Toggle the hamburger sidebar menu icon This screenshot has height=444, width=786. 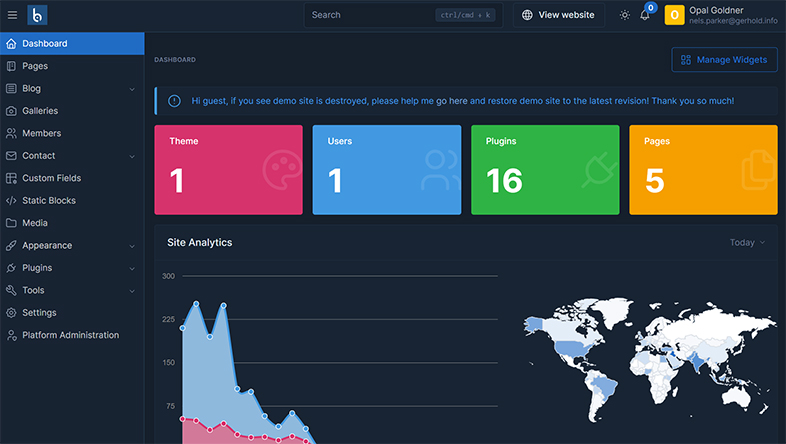(x=12, y=15)
